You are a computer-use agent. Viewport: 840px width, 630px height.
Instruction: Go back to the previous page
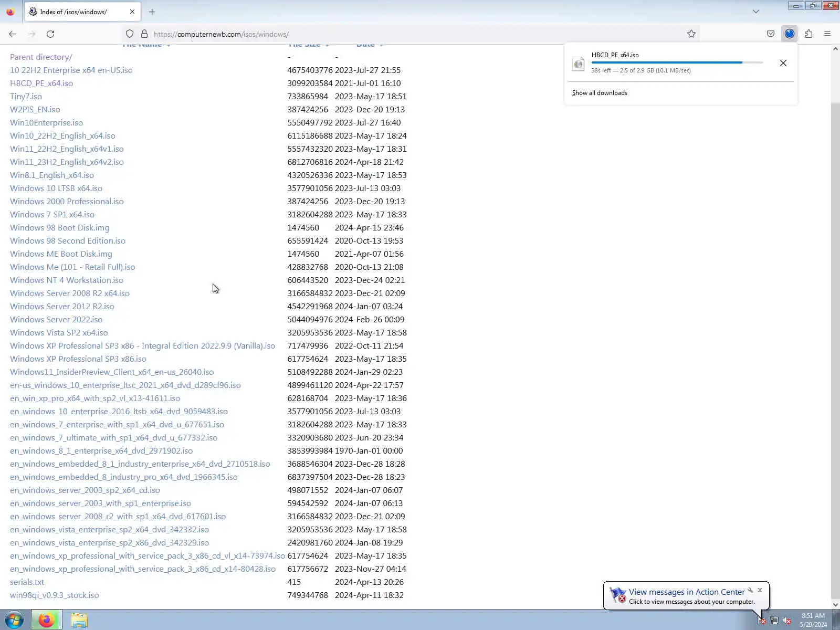[13, 34]
